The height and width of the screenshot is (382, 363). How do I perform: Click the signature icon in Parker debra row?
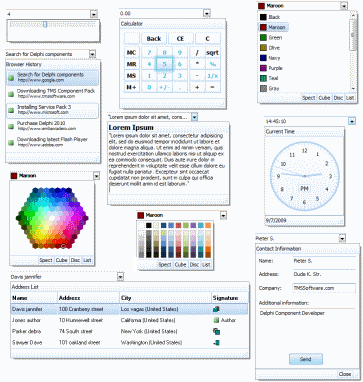pos(216,331)
